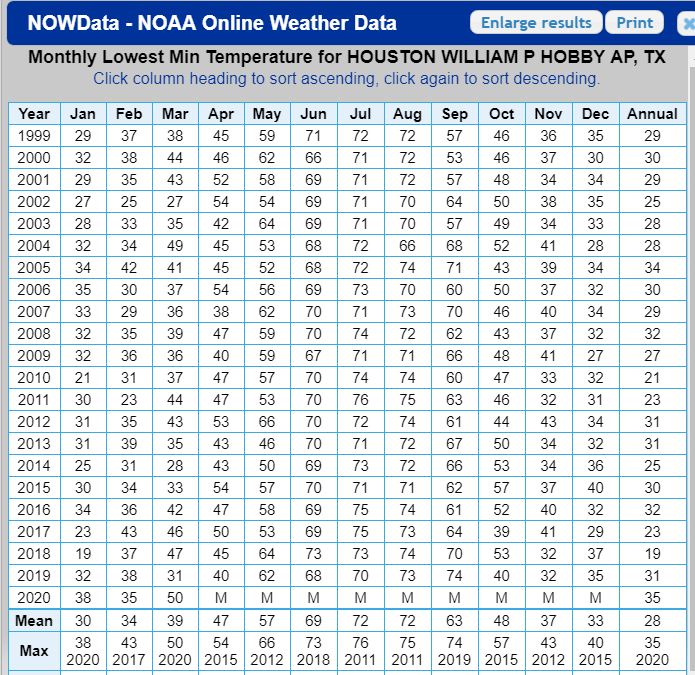
Task: Click the Max row label
Action: tap(34, 651)
